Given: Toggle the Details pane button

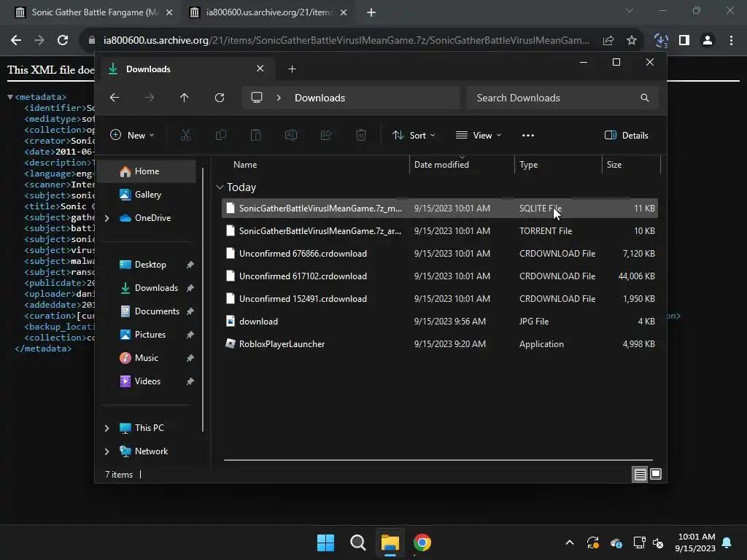Looking at the screenshot, I should point(627,135).
